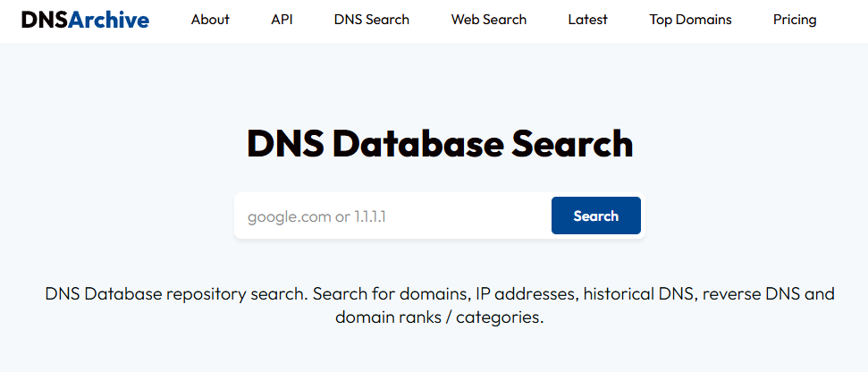The image size is (868, 372).
Task: Go to the API page
Action: pos(282,20)
